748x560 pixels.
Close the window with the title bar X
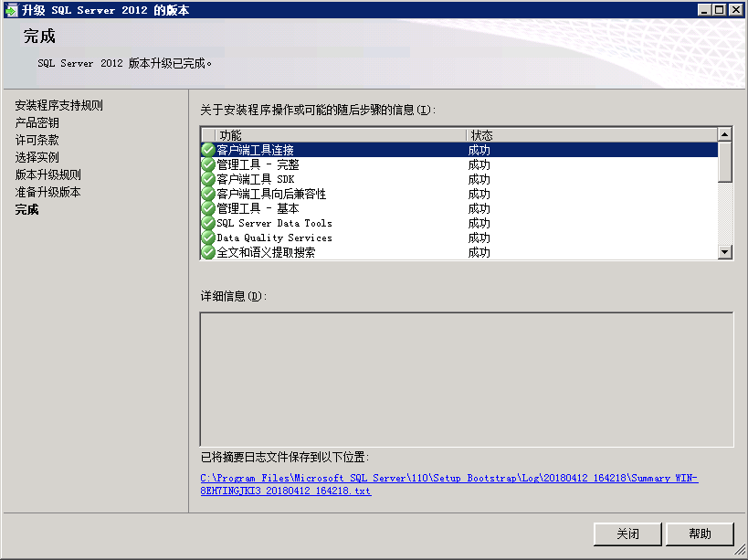[x=735, y=10]
